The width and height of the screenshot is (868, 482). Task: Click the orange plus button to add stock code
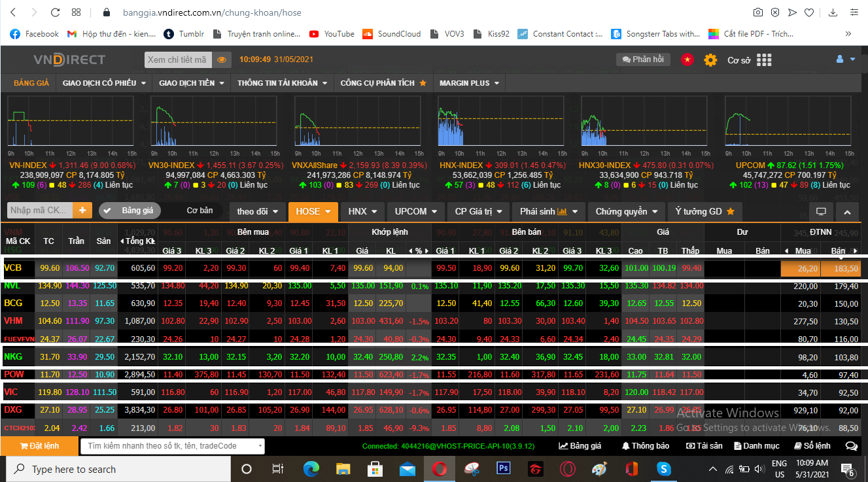[x=82, y=211]
